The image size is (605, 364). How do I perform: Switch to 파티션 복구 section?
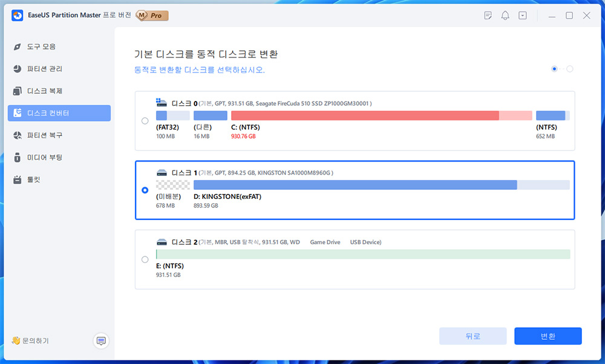click(x=44, y=135)
